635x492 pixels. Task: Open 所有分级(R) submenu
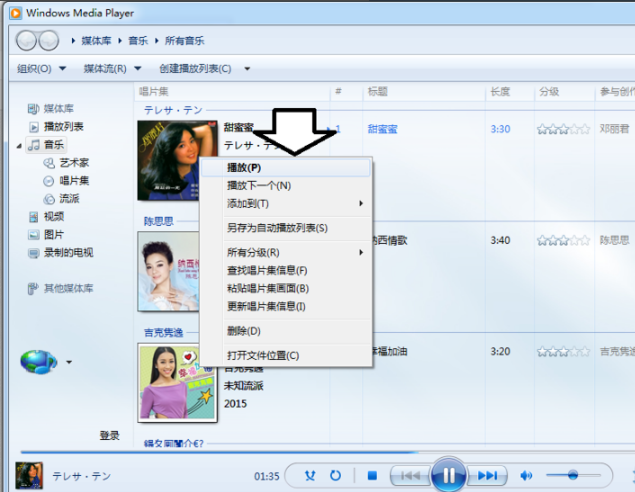[x=286, y=253]
